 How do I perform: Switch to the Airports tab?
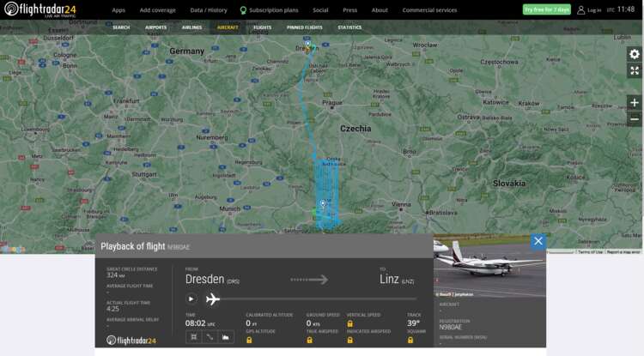155,27
